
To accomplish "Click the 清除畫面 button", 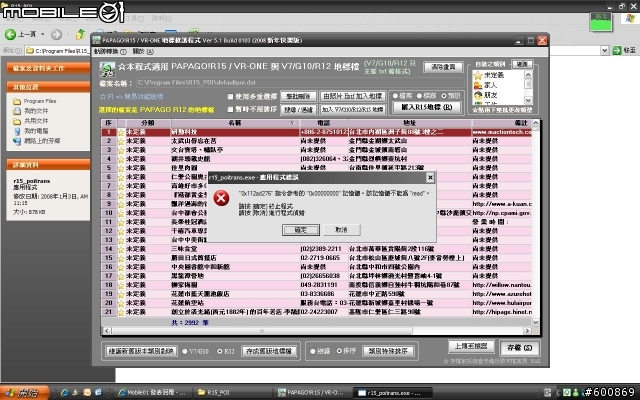I will 443,67.
